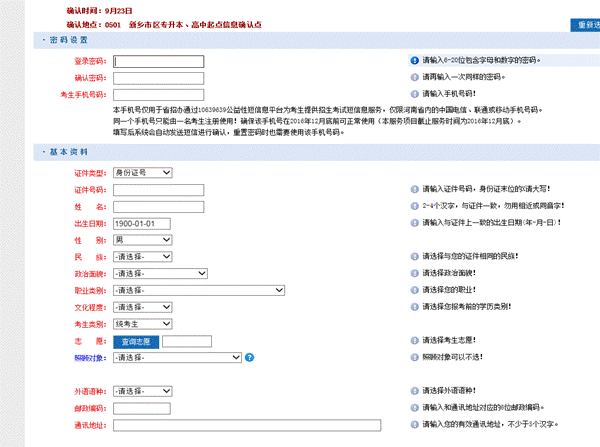Image resolution: width=600 pixels, height=447 pixels.
Task: Click the blue question mark help icon
Action: 249,357
